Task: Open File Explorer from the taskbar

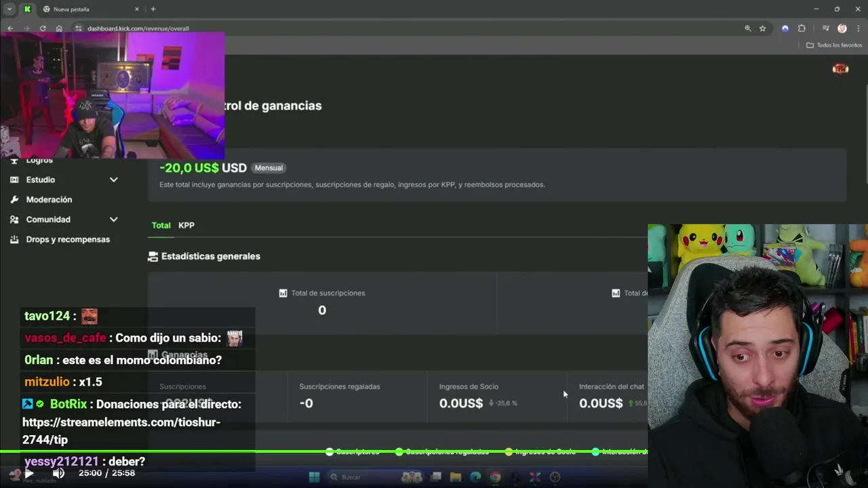Action: tap(456, 477)
